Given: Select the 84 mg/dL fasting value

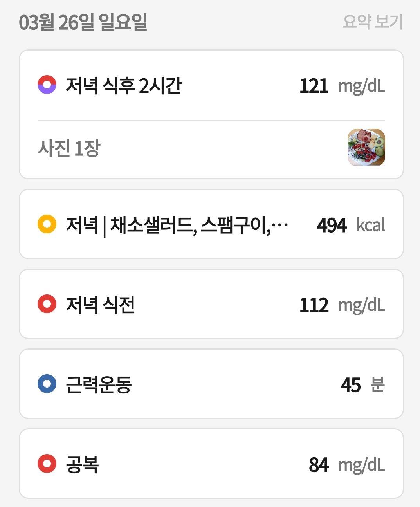Looking at the screenshot, I should point(347,465).
